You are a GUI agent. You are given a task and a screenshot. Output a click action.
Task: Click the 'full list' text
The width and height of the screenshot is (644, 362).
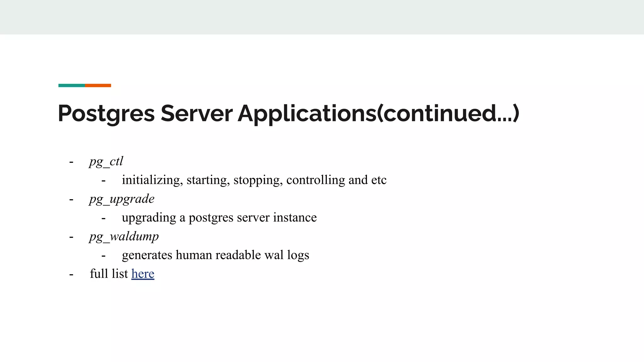click(109, 274)
